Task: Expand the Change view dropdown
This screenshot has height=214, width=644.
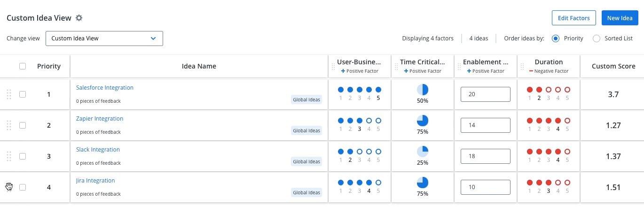Action: tap(104, 38)
